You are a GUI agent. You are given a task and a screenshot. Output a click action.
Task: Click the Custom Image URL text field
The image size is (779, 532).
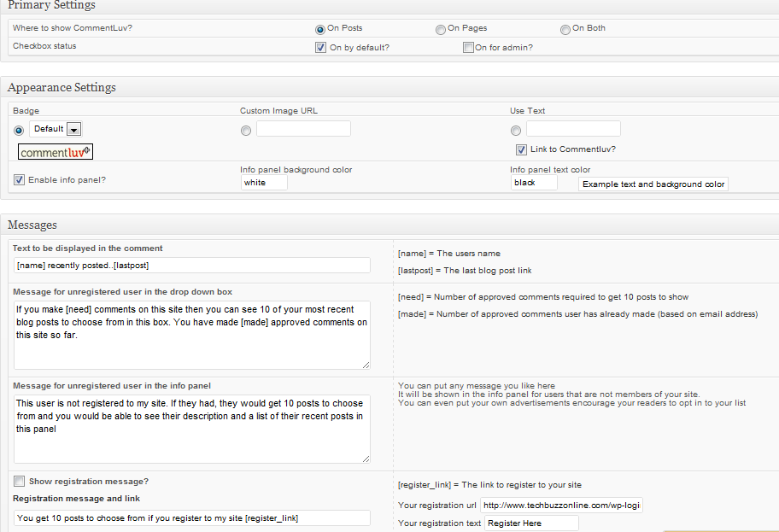click(303, 129)
